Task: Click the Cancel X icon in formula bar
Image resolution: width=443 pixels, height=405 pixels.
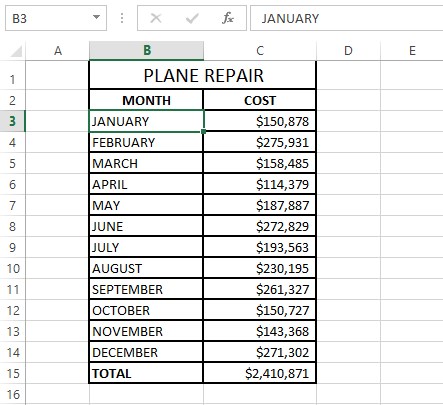Action: pos(156,18)
